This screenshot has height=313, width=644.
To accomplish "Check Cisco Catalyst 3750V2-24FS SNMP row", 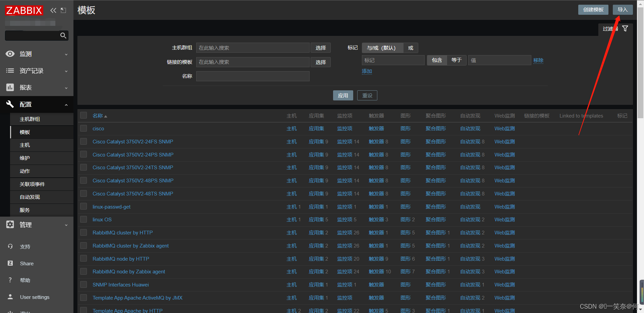I will pos(84,141).
